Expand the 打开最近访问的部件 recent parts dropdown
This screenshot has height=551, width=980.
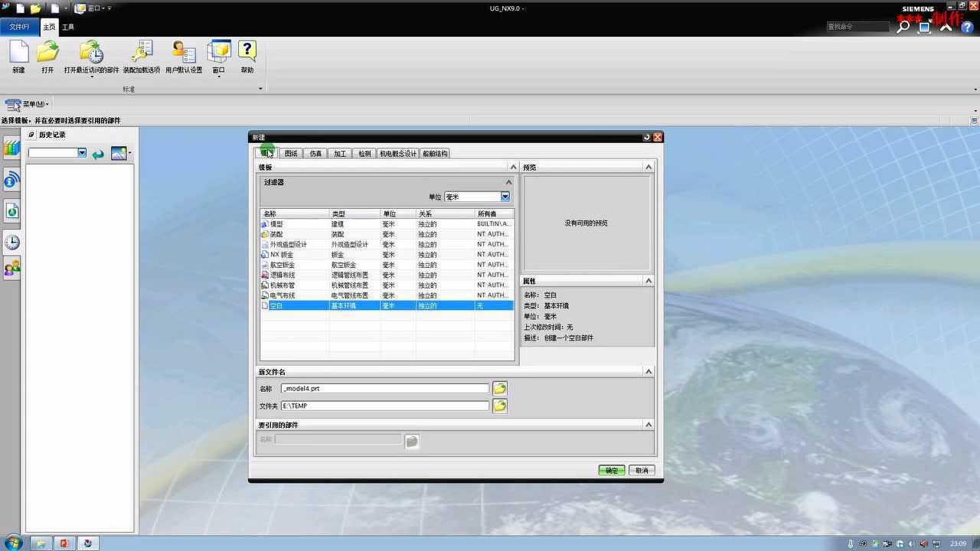tap(91, 77)
